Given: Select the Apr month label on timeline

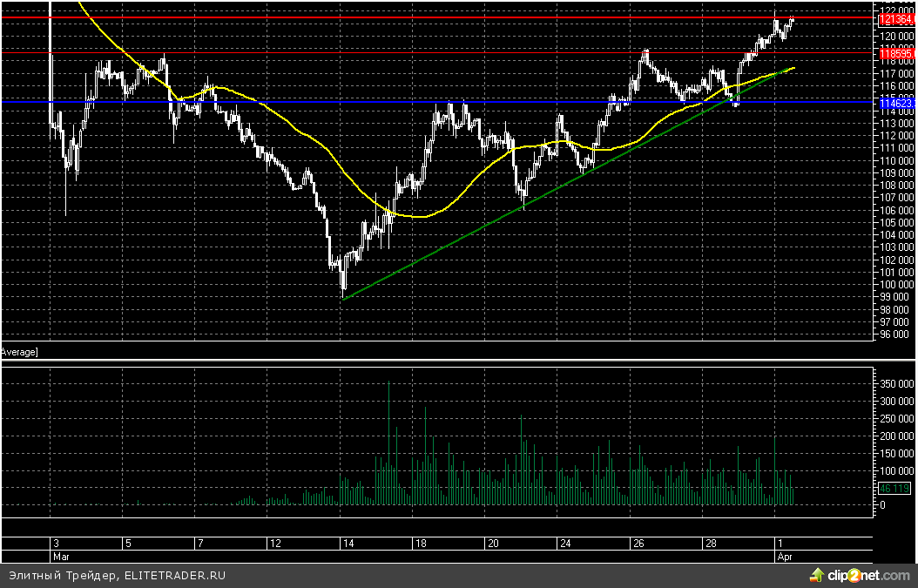Looking at the screenshot, I should (782, 555).
